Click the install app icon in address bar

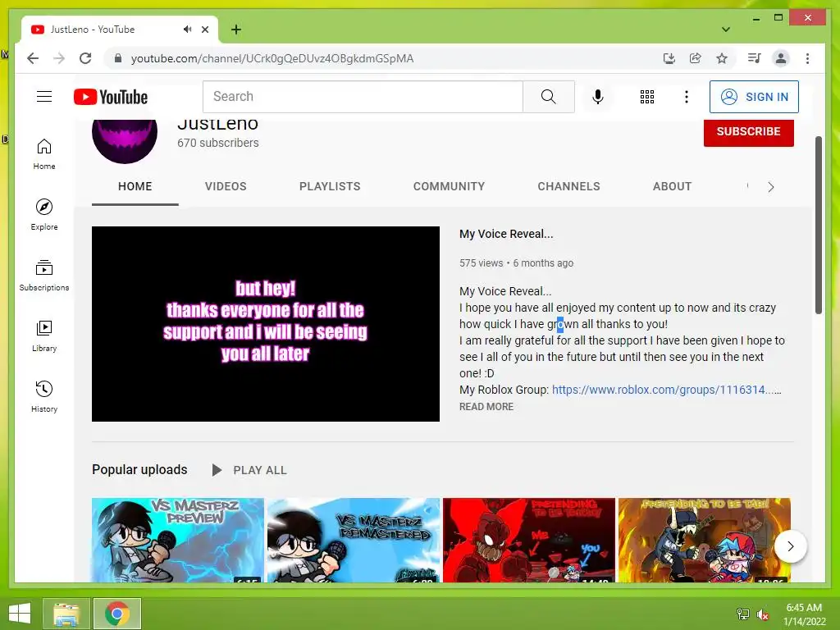[669, 58]
